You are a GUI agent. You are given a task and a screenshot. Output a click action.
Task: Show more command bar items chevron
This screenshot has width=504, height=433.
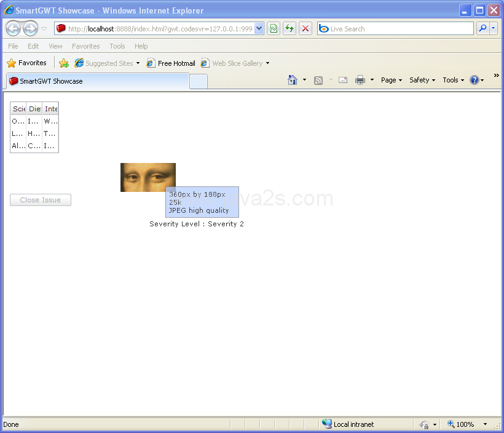click(x=496, y=75)
